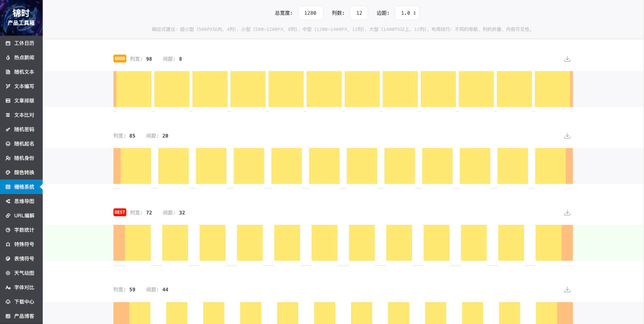Download the grid with 列宽 85

[x=567, y=136]
